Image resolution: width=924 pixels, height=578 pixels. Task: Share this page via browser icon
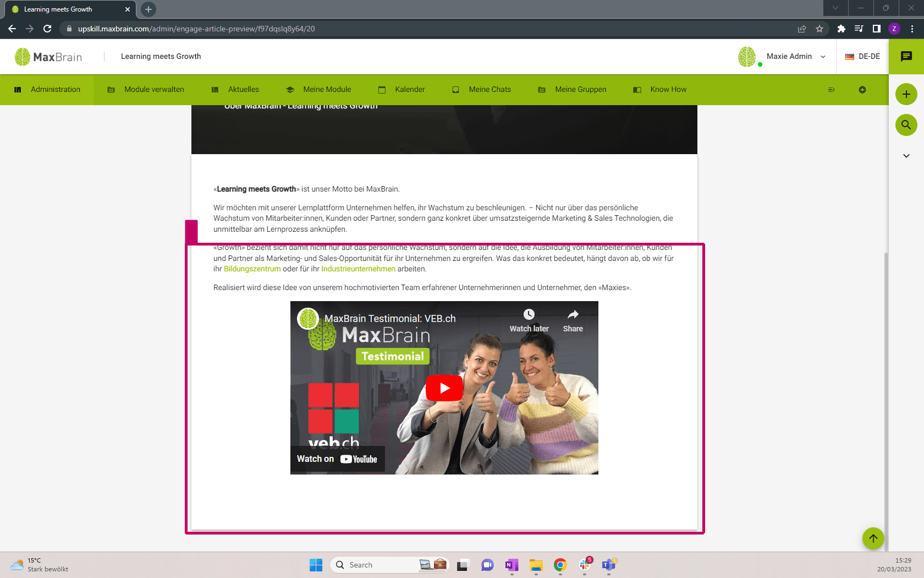(x=802, y=29)
